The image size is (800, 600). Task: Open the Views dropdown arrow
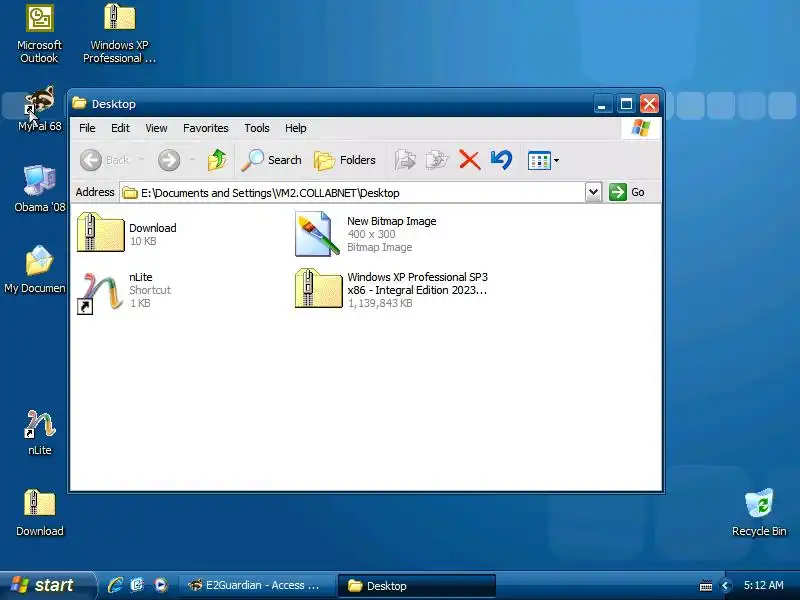click(557, 161)
